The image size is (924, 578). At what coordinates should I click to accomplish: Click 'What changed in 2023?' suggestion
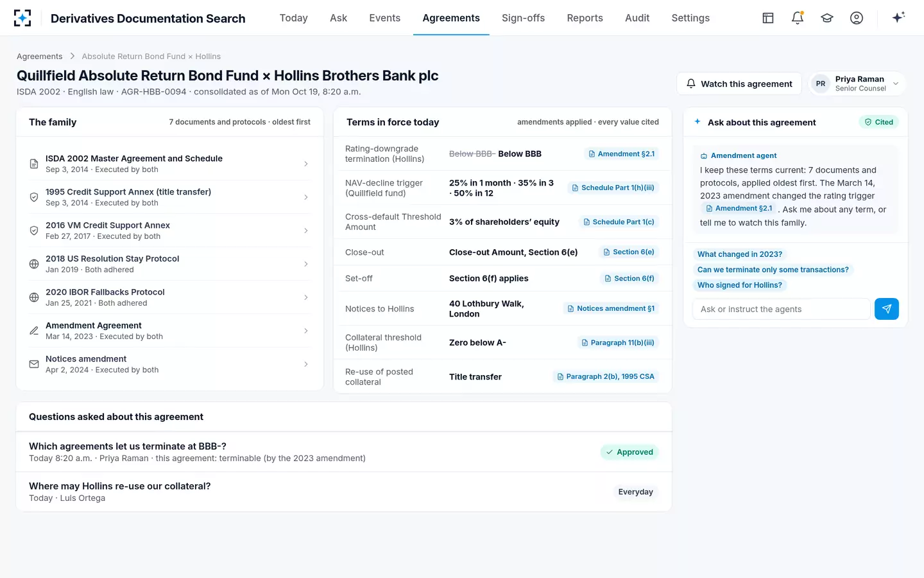pos(740,254)
